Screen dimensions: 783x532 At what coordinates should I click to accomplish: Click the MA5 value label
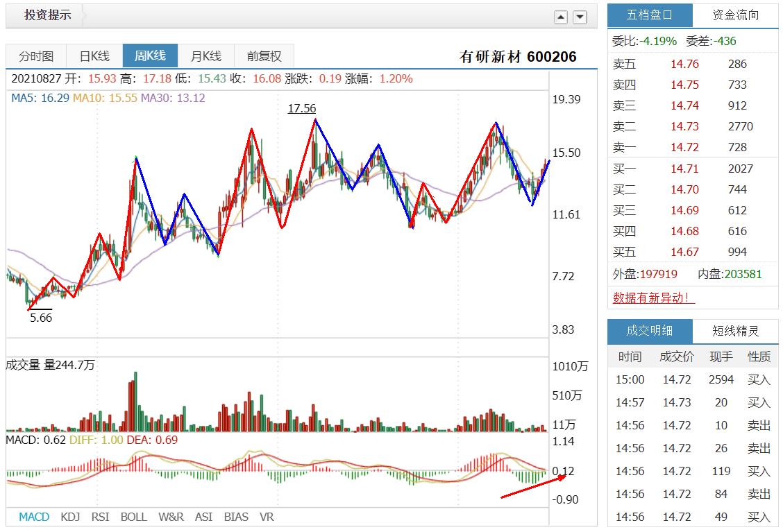pyautogui.click(x=40, y=98)
